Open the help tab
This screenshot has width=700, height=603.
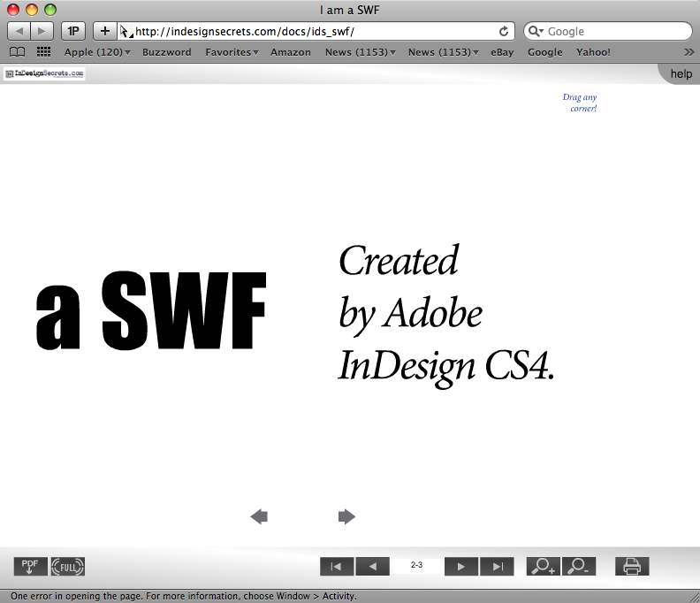[x=681, y=74]
